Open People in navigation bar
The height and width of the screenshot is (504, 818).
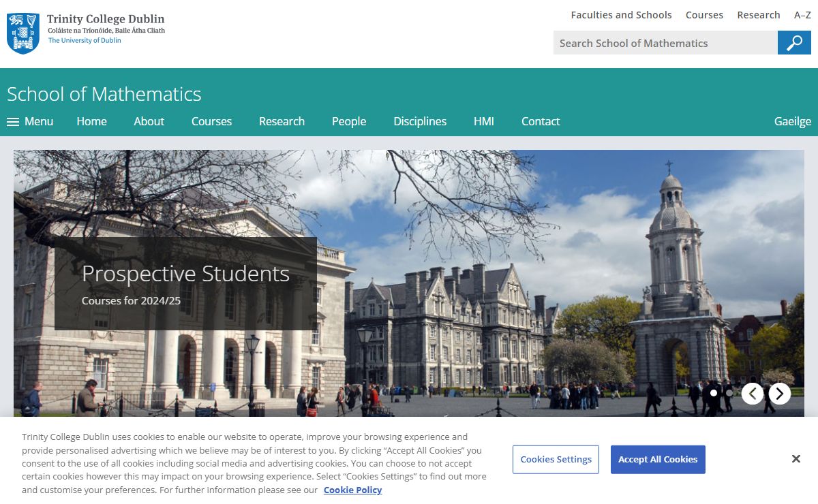[x=349, y=121]
